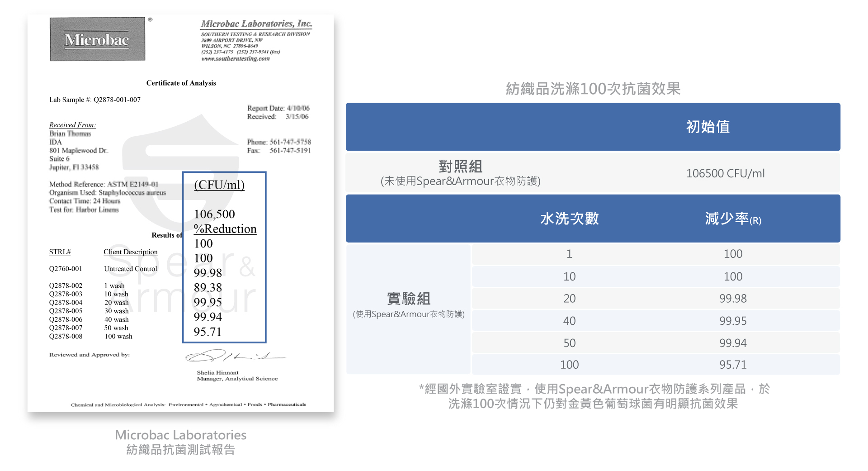The image size is (868, 471).
Task: Open the www.southerntesting.com link
Action: coord(235,58)
